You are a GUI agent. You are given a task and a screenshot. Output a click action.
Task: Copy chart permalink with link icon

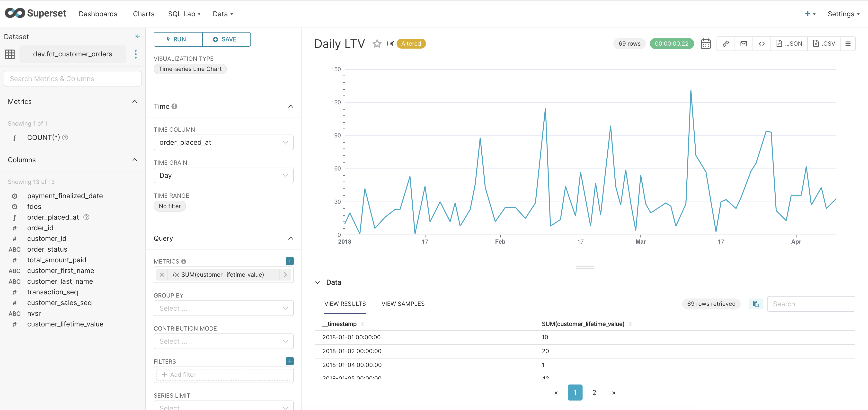coord(726,44)
